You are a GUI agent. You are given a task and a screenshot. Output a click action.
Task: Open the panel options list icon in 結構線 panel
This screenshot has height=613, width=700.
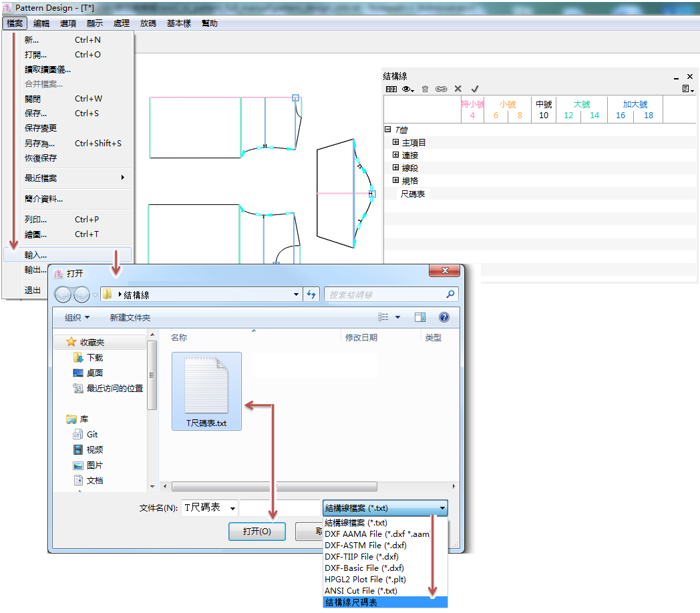tap(687, 89)
